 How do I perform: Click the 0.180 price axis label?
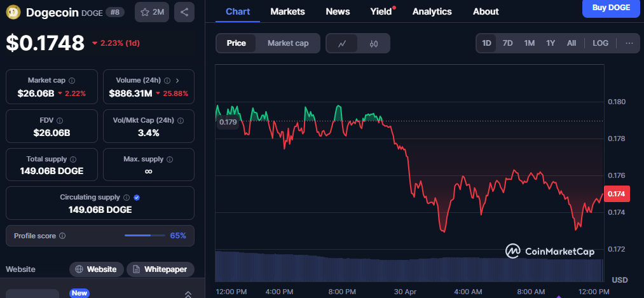617,102
